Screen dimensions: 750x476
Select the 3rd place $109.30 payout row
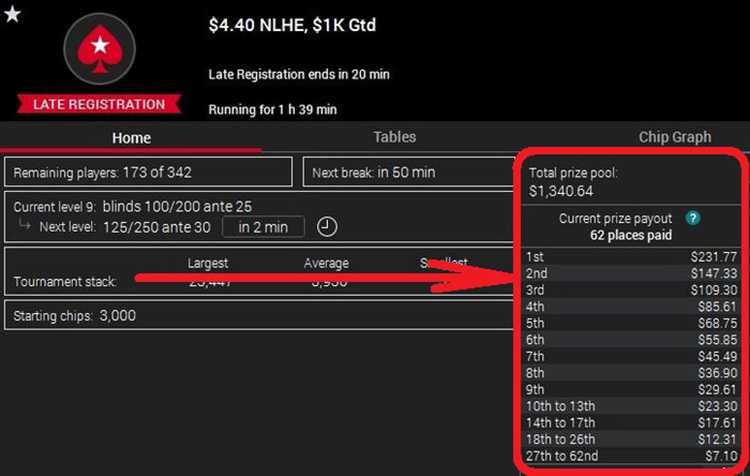631,290
